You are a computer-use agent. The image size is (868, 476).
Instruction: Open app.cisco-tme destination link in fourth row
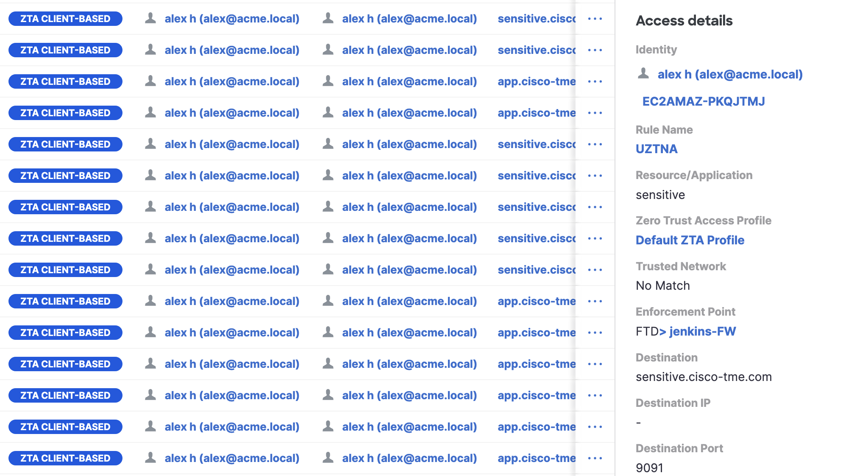click(536, 113)
